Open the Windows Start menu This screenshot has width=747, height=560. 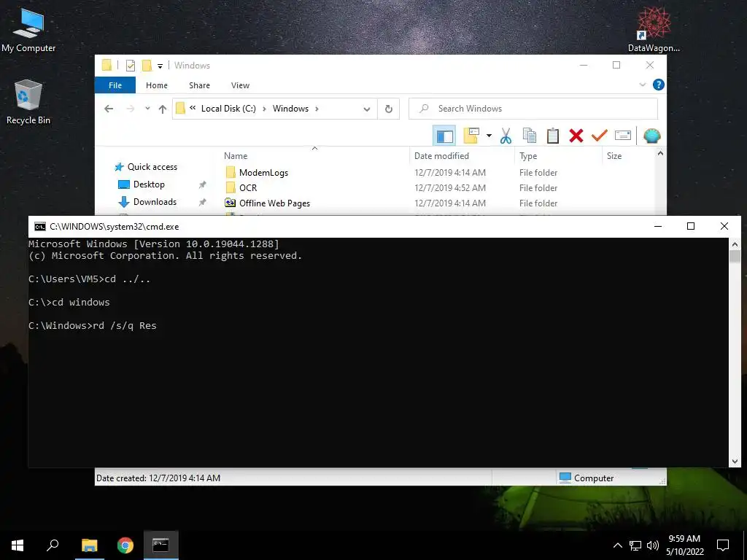pos(18,545)
